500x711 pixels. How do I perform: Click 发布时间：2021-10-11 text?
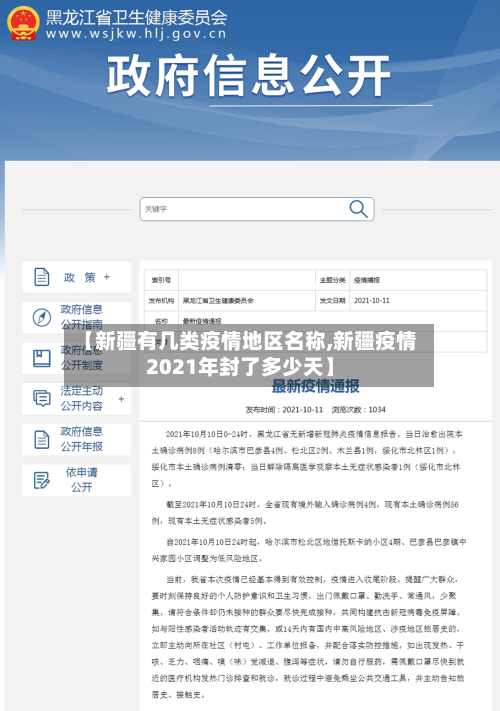(x=284, y=409)
